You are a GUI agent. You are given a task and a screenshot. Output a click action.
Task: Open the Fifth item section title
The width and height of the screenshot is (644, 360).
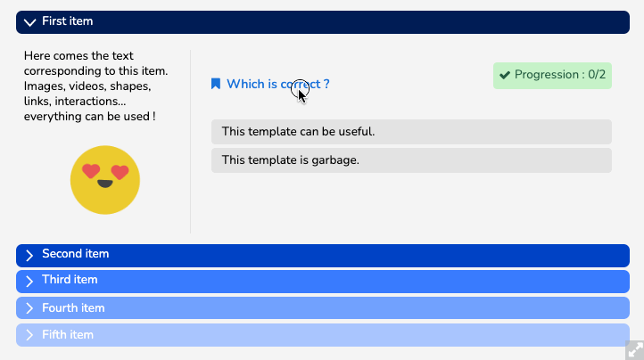[x=68, y=335]
